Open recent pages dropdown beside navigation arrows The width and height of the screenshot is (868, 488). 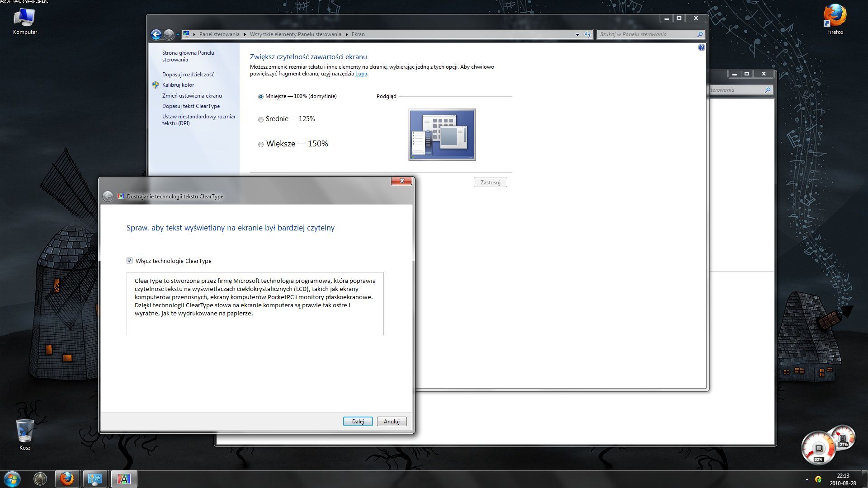(x=178, y=34)
